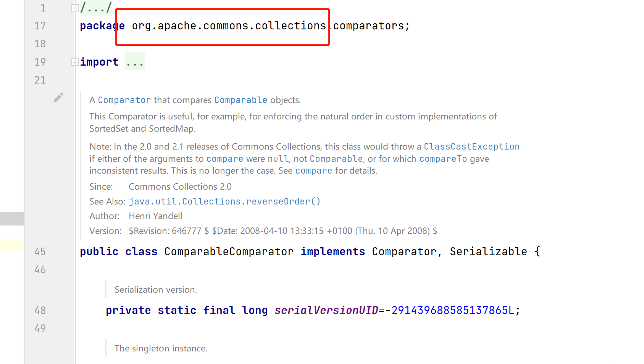644x364 pixels.
Task: Open the Comparable link in the first doc sentence
Action: [x=241, y=100]
